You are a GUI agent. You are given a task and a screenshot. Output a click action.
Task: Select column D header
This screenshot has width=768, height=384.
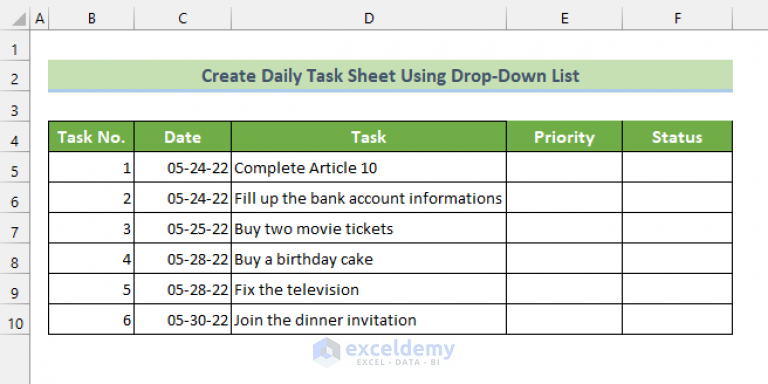[369, 19]
